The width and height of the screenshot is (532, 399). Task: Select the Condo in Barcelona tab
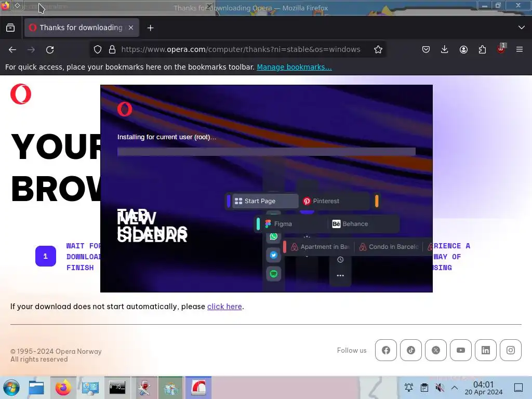tap(389, 247)
